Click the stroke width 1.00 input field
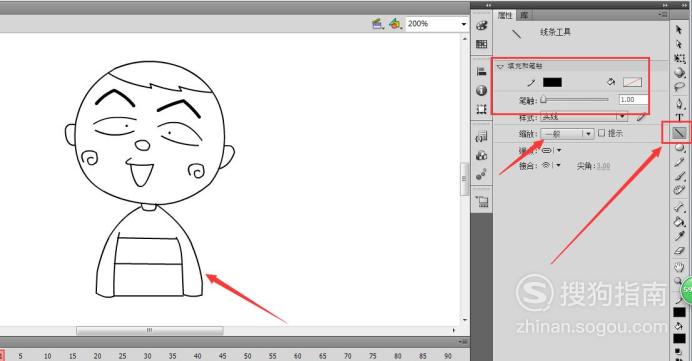The height and width of the screenshot is (361, 692). [633, 100]
